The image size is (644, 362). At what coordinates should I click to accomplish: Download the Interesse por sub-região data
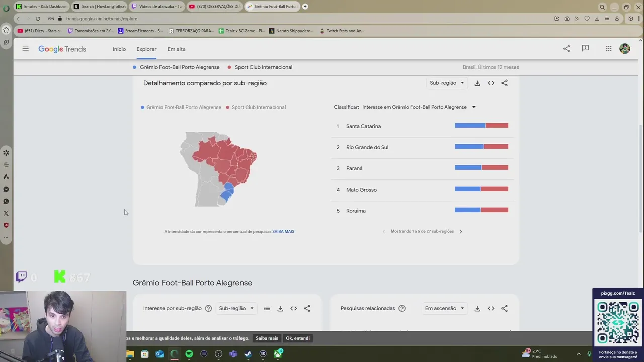pyautogui.click(x=280, y=308)
